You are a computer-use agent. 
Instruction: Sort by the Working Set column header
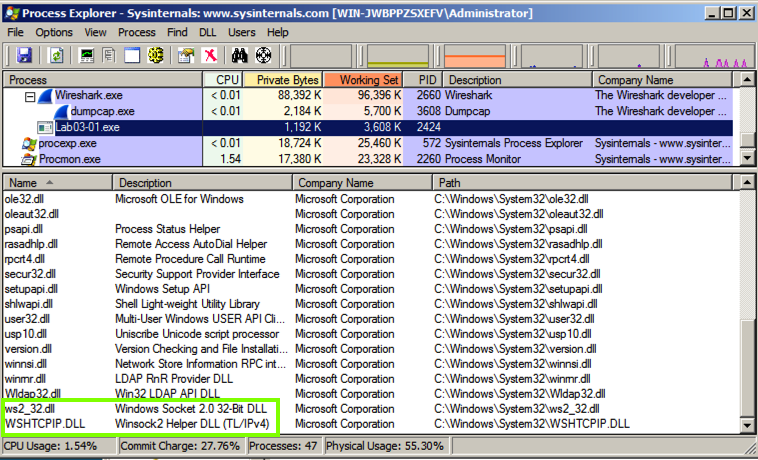pos(369,80)
